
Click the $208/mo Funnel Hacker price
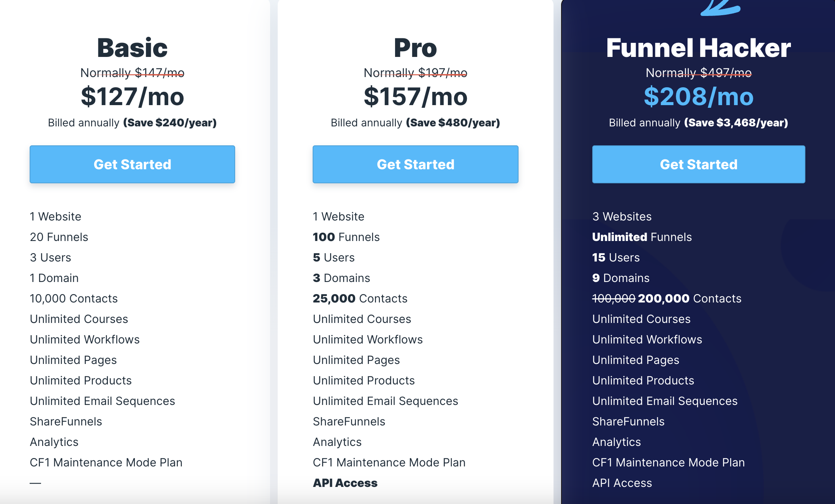(698, 97)
